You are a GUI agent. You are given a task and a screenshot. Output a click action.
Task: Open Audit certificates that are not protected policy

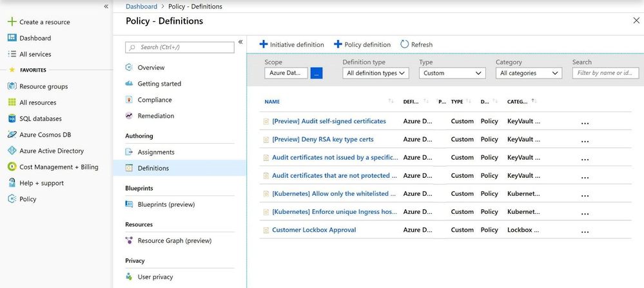coord(335,175)
